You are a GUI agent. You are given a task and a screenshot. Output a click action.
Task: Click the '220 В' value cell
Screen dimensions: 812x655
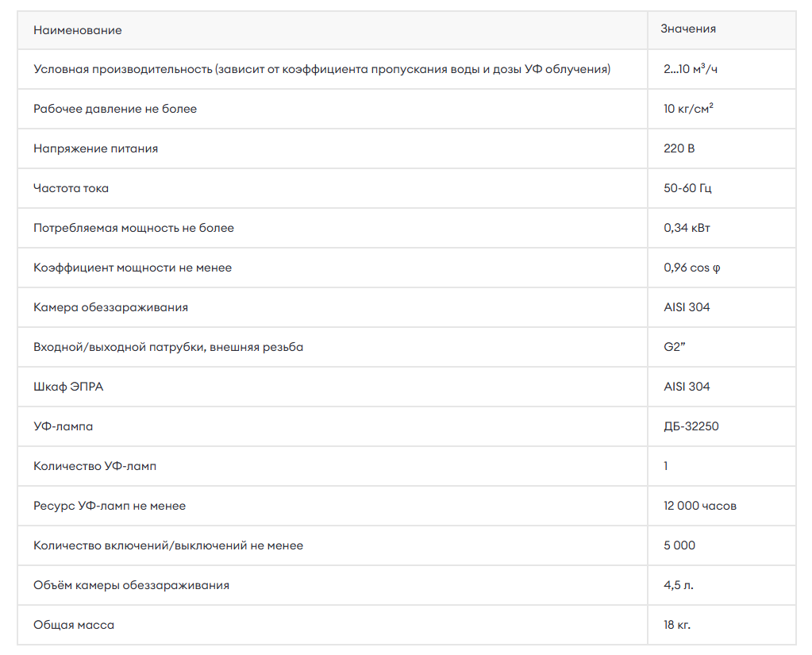coord(722,148)
